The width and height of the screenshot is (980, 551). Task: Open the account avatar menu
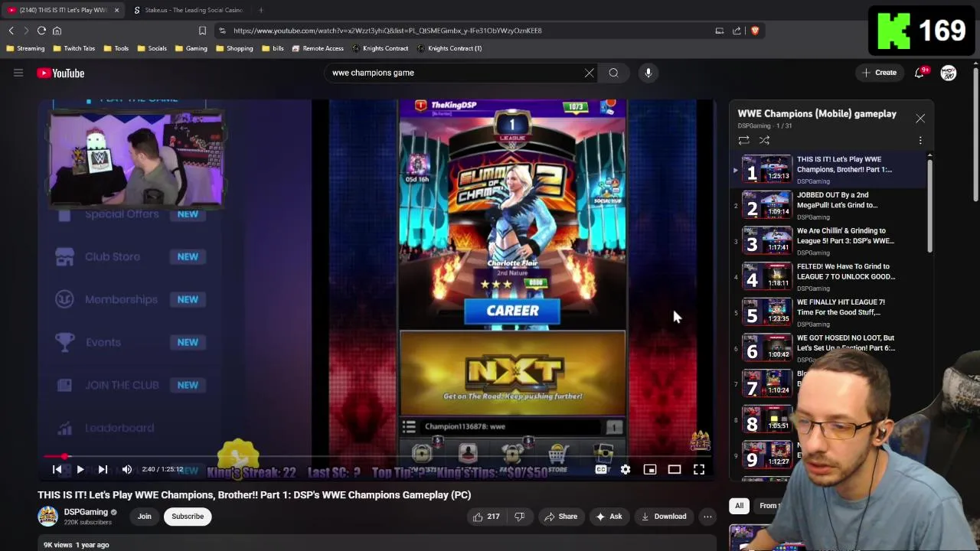coord(948,73)
